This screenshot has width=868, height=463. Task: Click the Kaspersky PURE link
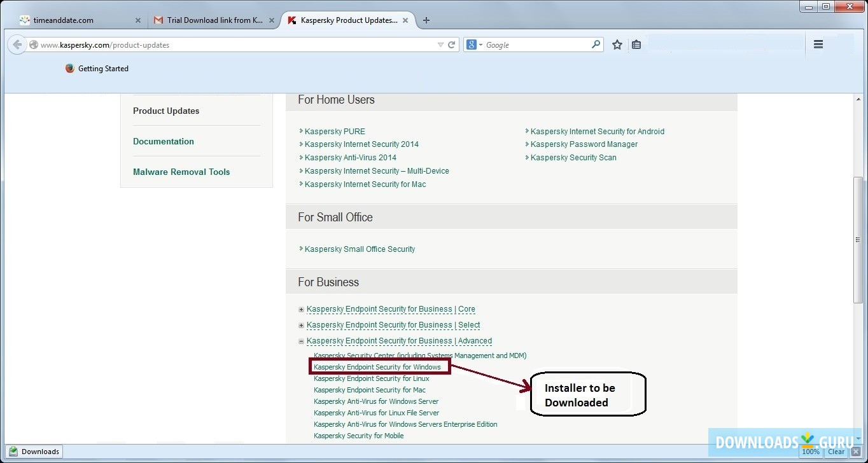point(335,132)
